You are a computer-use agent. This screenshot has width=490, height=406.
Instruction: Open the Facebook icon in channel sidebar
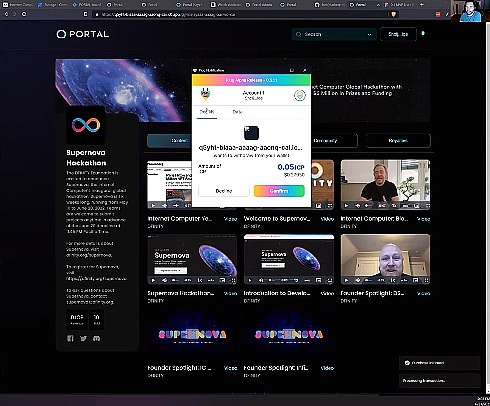70,338
